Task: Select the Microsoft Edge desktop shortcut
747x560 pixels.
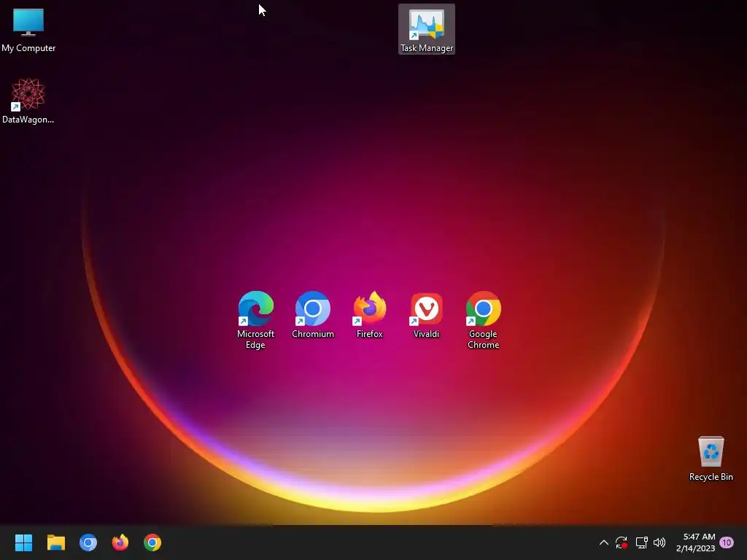Action: [255, 320]
